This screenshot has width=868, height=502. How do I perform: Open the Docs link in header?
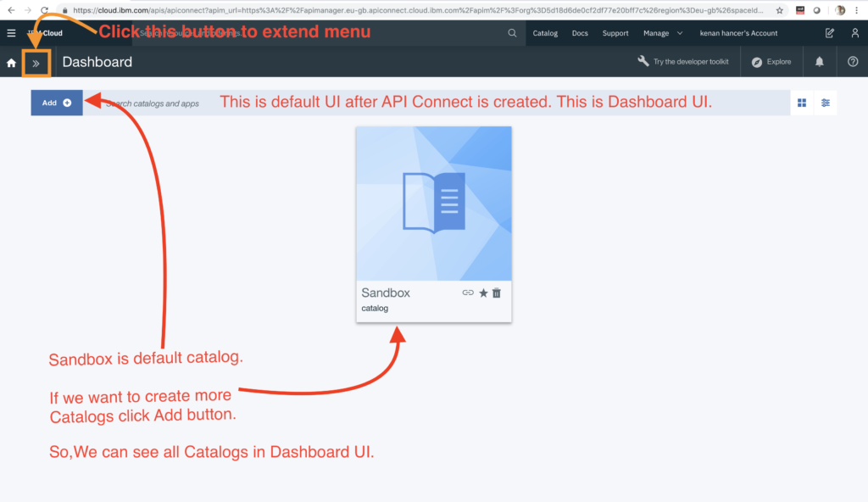click(580, 33)
